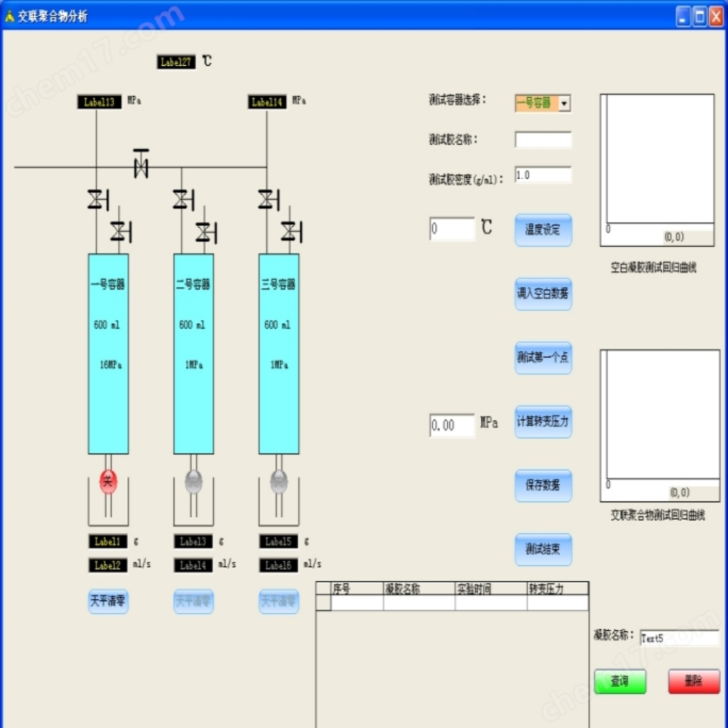Toggle container three lower vent valve
Image resolution: width=728 pixels, height=728 pixels.
tap(292, 232)
